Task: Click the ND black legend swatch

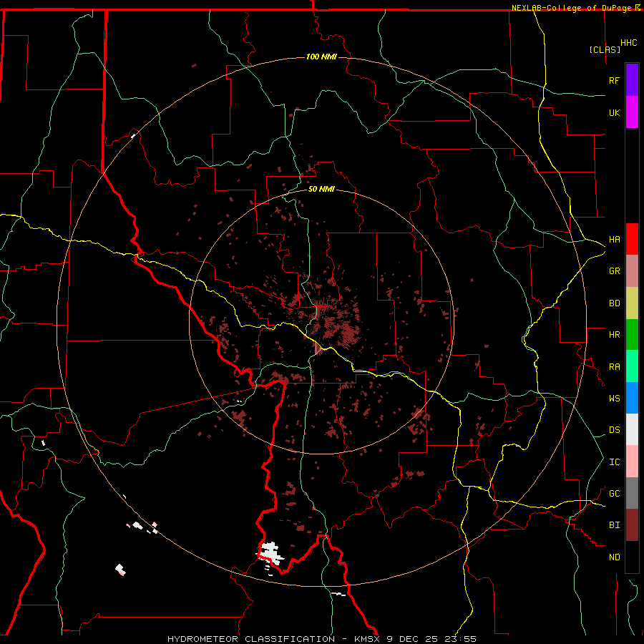Action: [632, 557]
